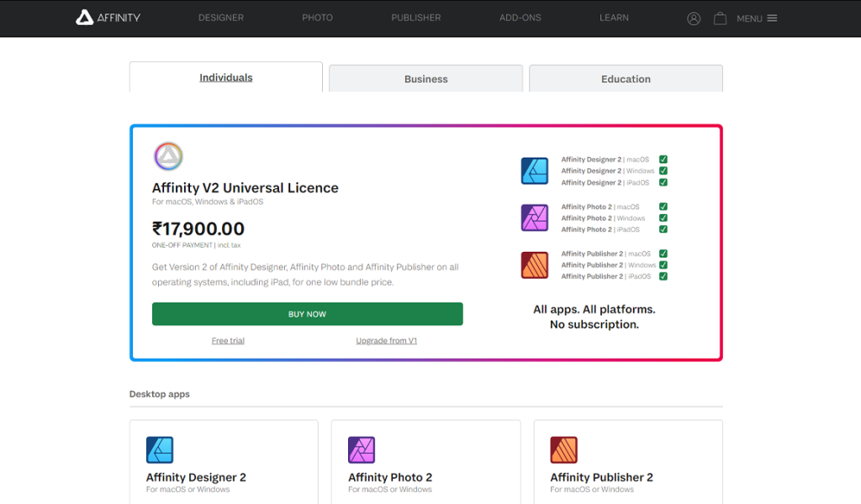Image resolution: width=861 pixels, height=504 pixels.
Task: Open PUBLISHER in the top navigation
Action: coord(415,18)
